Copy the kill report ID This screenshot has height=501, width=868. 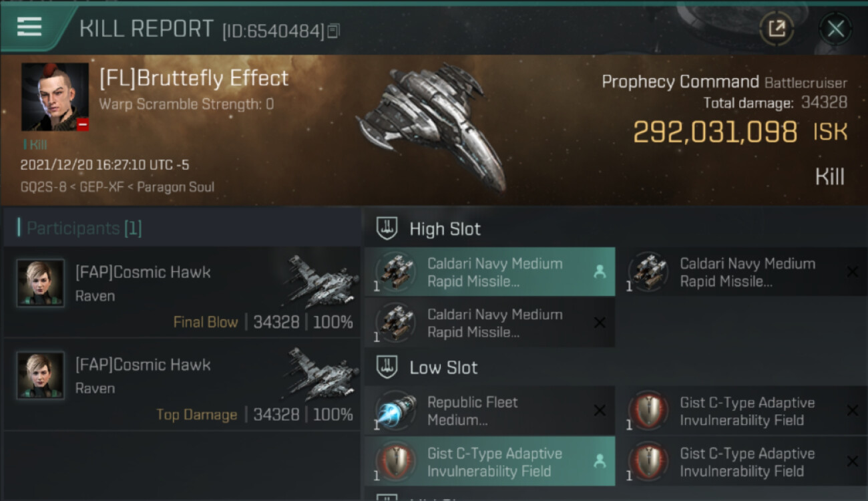(x=333, y=31)
